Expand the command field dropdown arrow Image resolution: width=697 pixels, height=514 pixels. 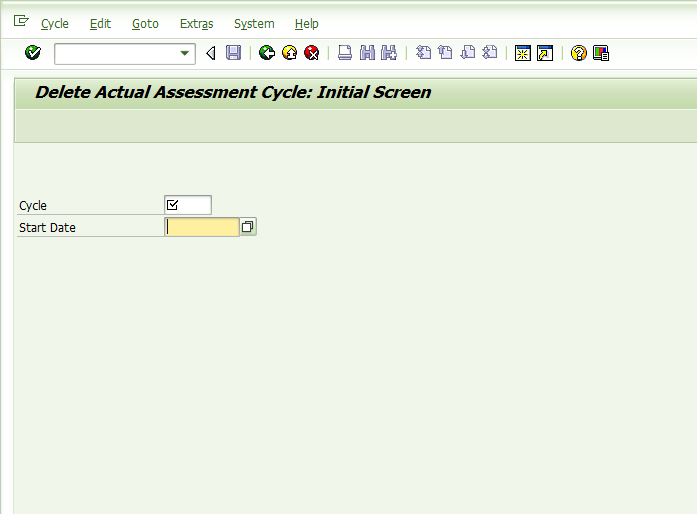point(184,53)
